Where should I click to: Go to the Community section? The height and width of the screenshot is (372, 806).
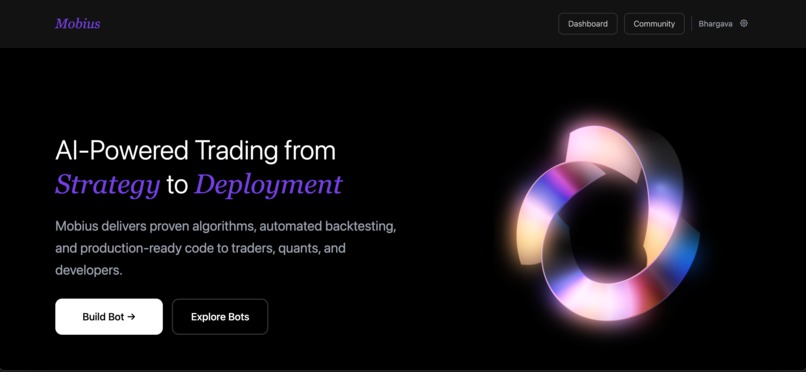click(654, 24)
